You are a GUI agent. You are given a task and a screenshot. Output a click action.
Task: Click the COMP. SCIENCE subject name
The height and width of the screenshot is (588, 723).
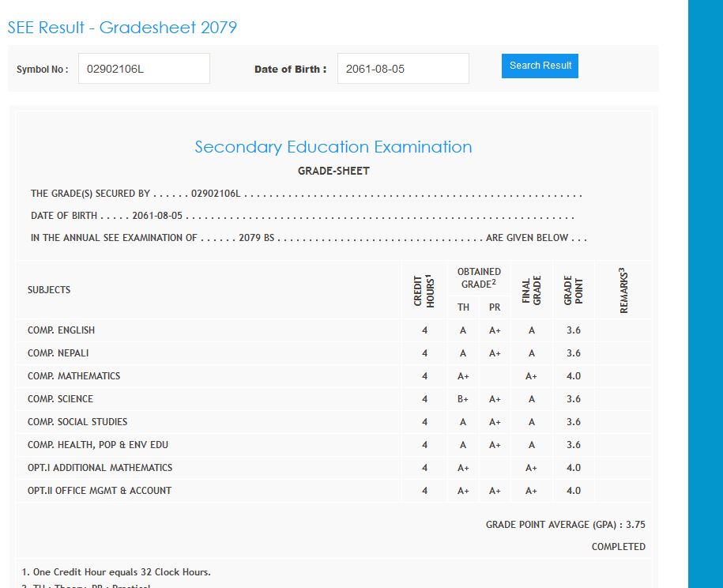click(61, 399)
